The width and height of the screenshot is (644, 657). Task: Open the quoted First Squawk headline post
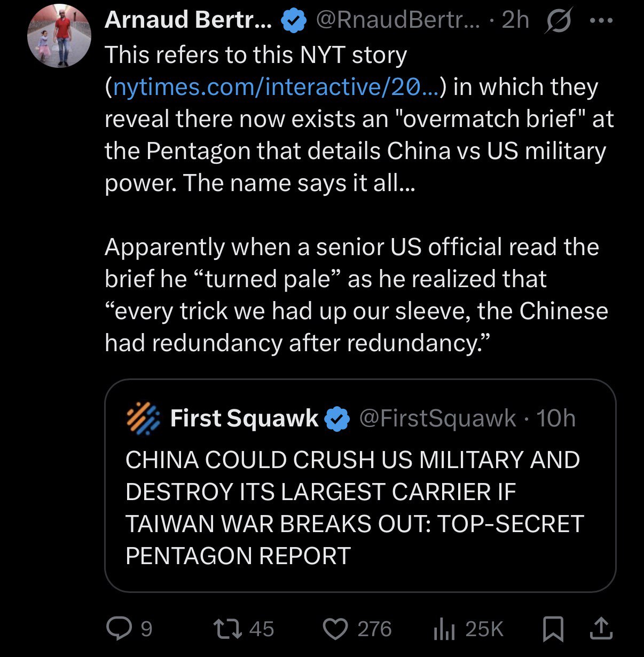tap(352, 507)
